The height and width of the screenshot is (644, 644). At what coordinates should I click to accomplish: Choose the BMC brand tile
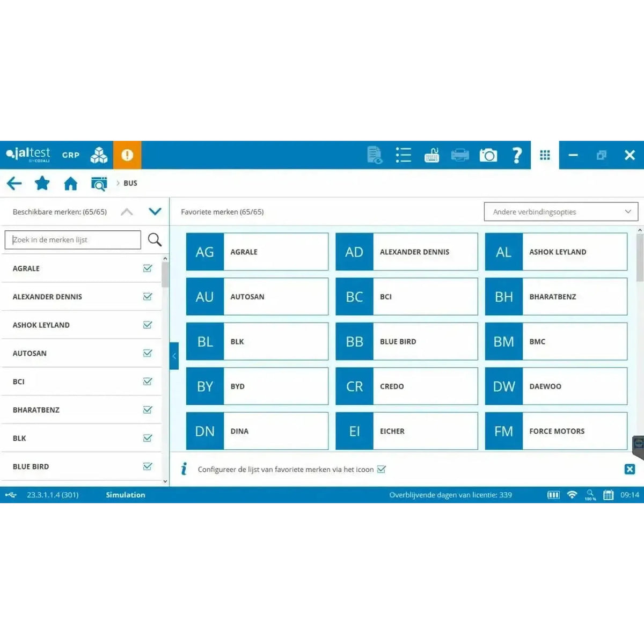[x=556, y=341]
